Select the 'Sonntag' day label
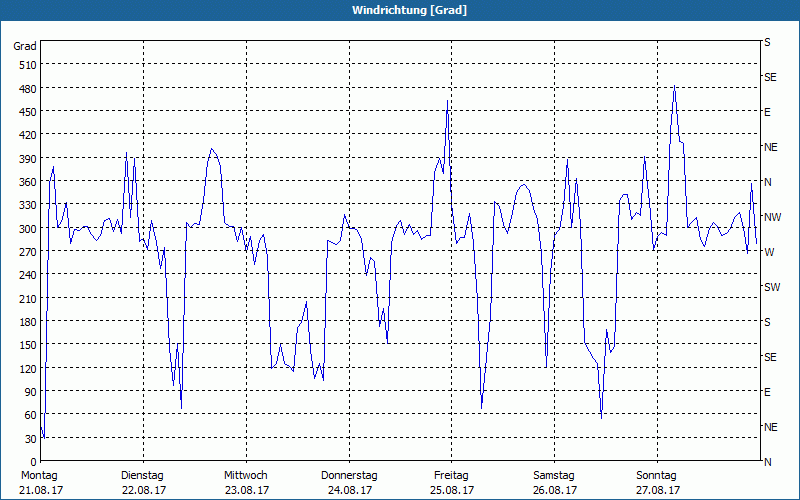This screenshot has height=500, width=800. pyautogui.click(x=656, y=476)
